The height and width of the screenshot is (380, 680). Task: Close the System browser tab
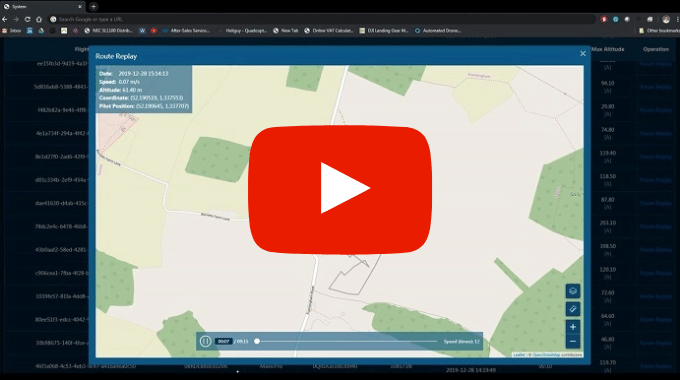coord(80,7)
